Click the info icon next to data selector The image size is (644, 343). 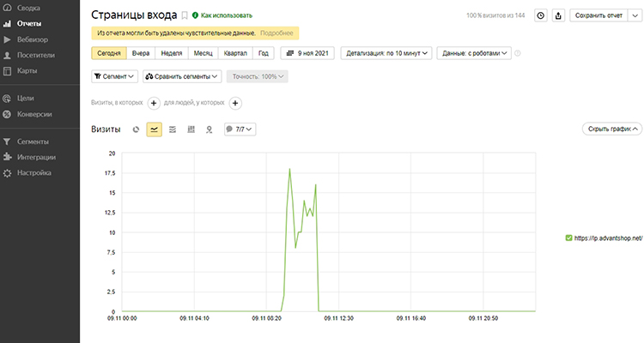(518, 53)
